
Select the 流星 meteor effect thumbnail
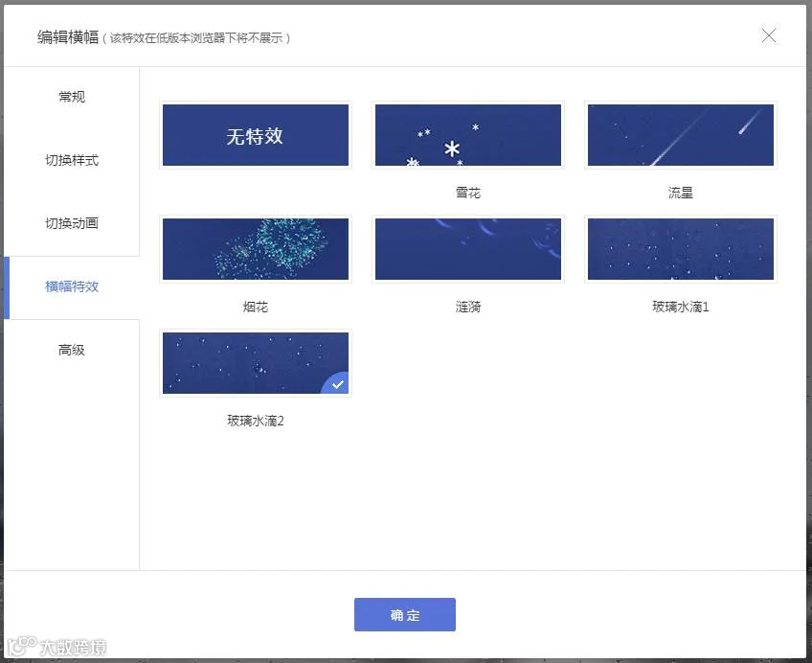681,135
